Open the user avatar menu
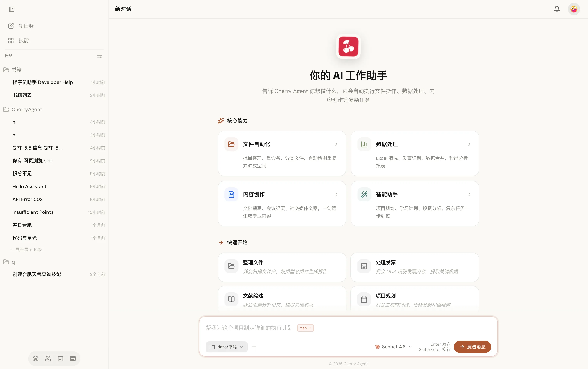The height and width of the screenshot is (369, 588). [x=574, y=9]
